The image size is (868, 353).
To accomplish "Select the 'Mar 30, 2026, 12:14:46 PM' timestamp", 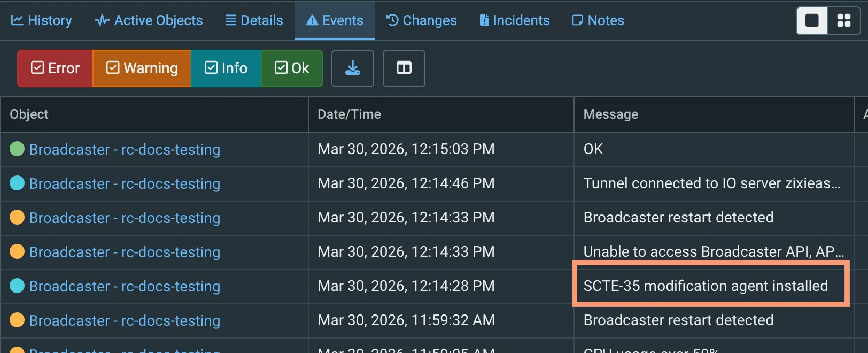I will [x=406, y=183].
